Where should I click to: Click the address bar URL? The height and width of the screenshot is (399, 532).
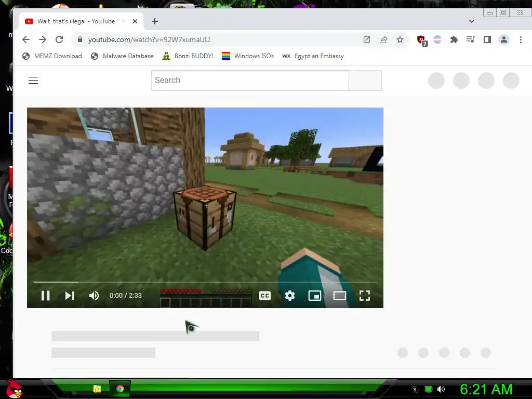[149, 39]
